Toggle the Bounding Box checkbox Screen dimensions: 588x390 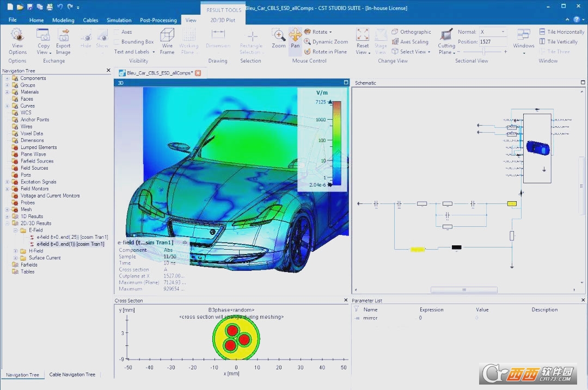(x=117, y=41)
